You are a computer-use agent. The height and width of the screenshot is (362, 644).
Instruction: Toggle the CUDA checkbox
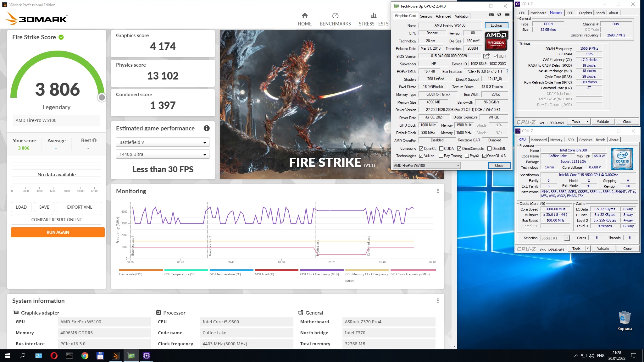click(x=441, y=149)
